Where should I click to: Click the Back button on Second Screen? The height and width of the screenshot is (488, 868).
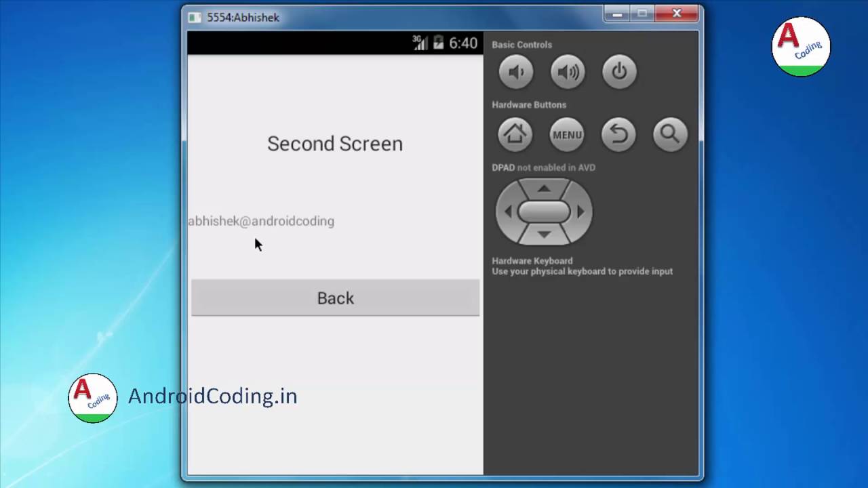point(335,298)
